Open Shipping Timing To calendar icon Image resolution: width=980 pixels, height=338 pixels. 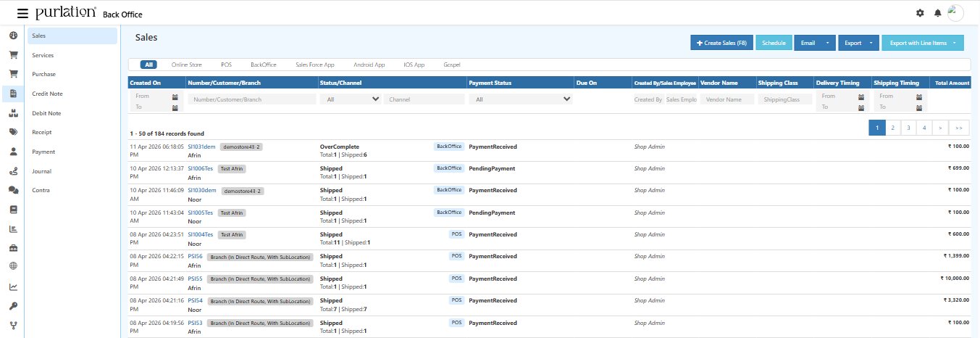pyautogui.click(x=918, y=107)
